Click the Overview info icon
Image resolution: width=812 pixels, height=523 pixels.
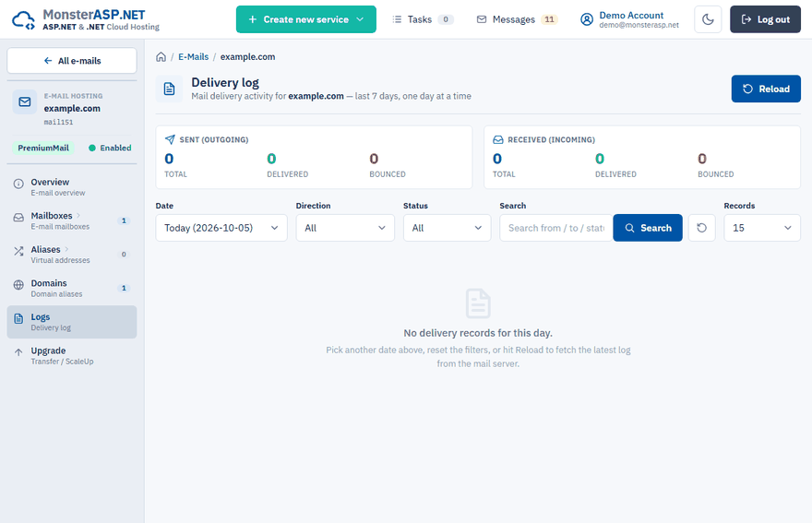pos(18,184)
